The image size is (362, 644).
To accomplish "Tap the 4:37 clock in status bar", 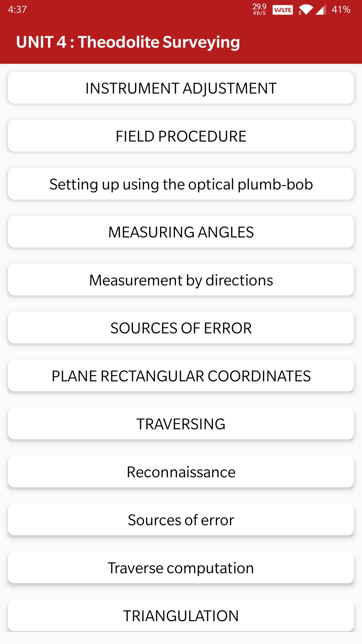I will [x=17, y=9].
